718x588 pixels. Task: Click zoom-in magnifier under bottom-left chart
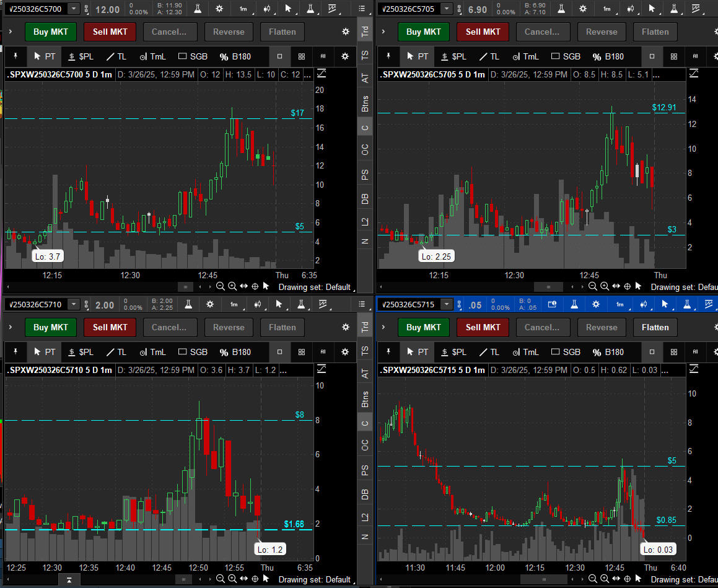(x=232, y=579)
